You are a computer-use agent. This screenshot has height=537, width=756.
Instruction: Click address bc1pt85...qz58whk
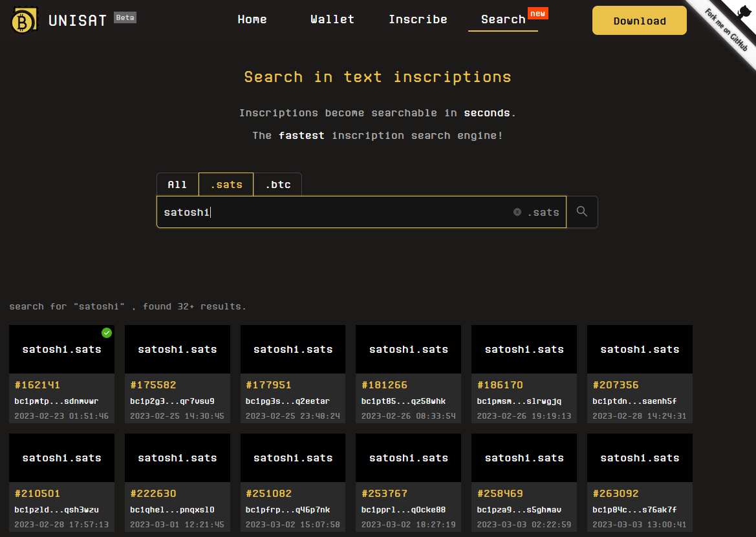(x=404, y=401)
